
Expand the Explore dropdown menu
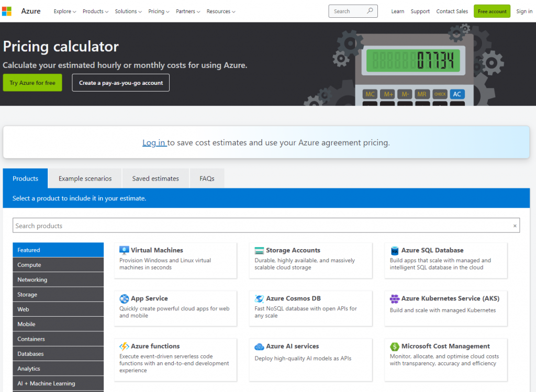pos(65,12)
